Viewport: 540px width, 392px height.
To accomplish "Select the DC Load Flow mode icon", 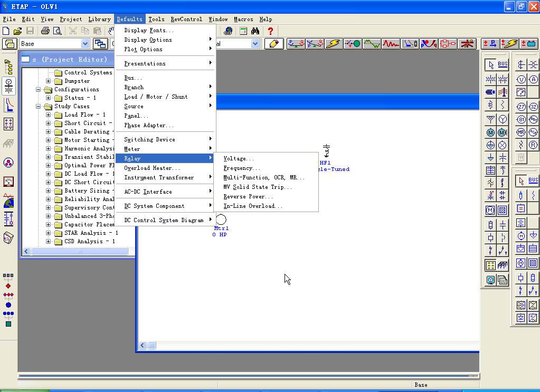I will (490, 44).
